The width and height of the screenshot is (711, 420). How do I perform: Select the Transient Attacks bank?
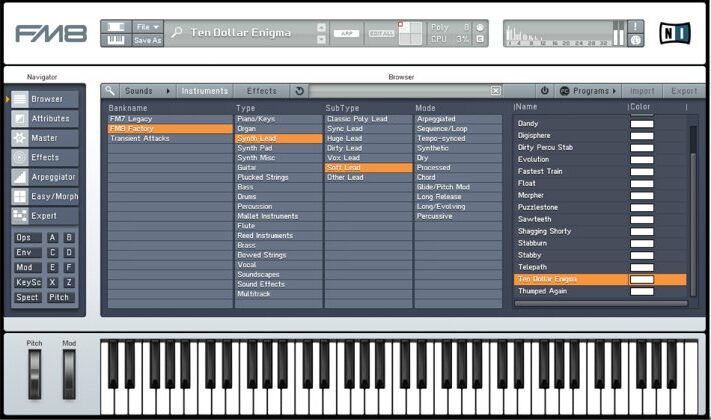tap(170, 138)
